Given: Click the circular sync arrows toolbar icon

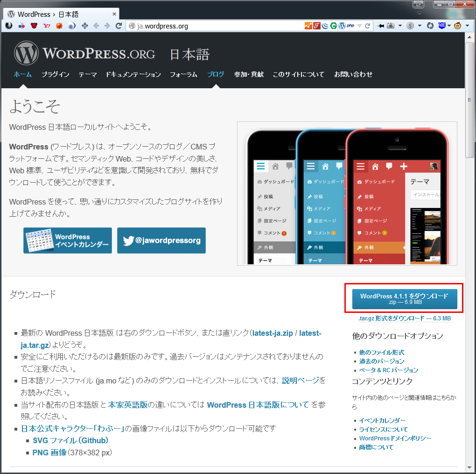Looking at the screenshot, I should coord(430,26).
